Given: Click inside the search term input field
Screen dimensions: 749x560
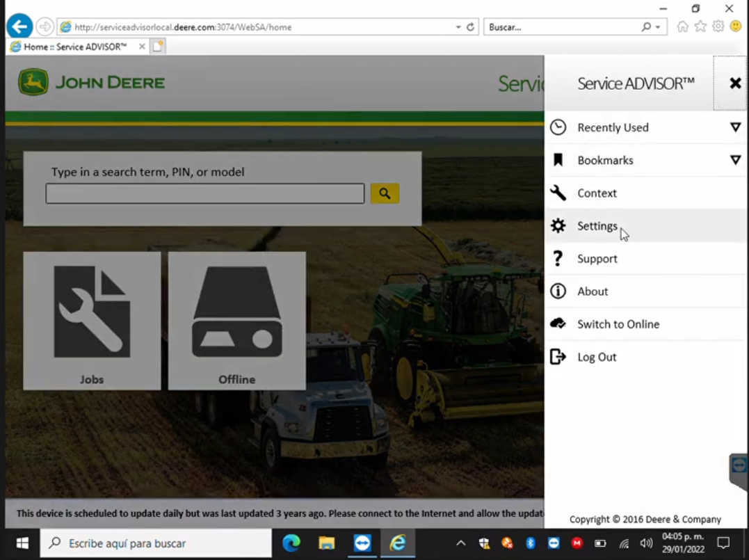Looking at the screenshot, I should pos(205,193).
